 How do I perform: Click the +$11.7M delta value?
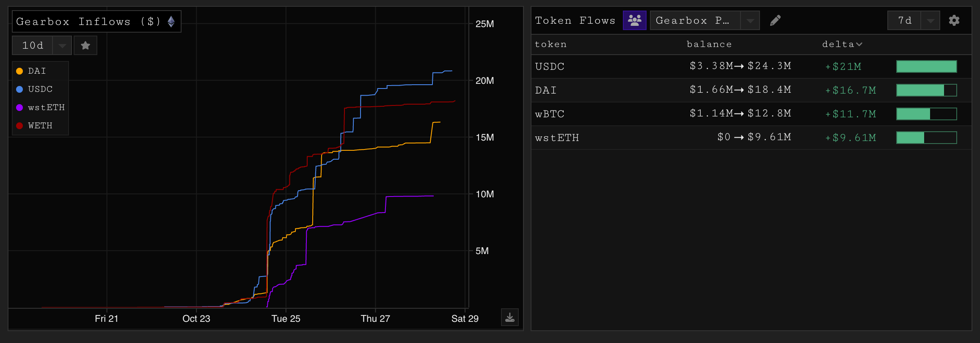851,114
